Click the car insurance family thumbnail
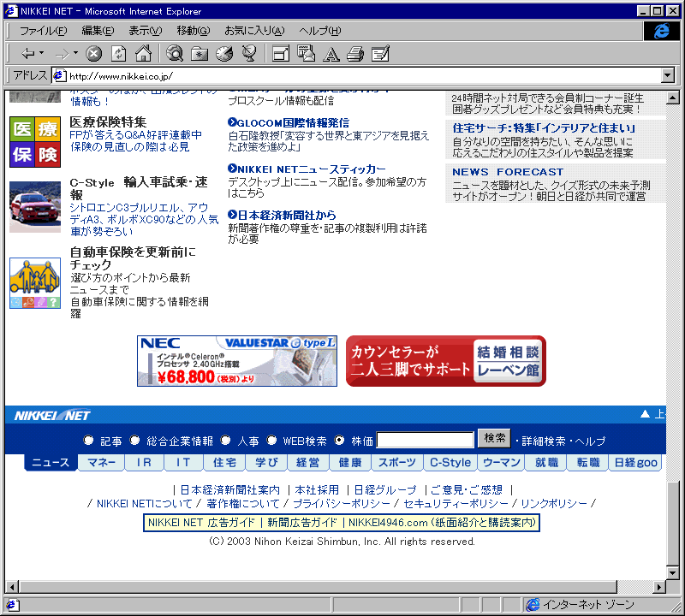685x616 pixels. (35, 283)
